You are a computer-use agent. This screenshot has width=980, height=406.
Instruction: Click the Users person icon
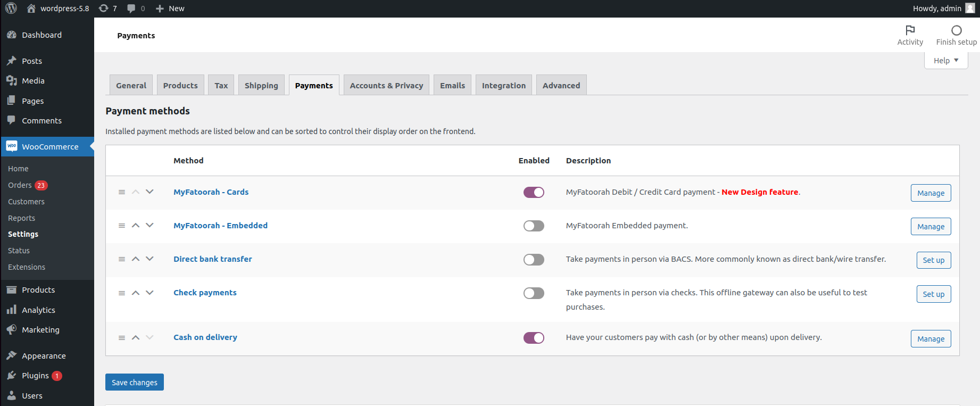[12, 395]
